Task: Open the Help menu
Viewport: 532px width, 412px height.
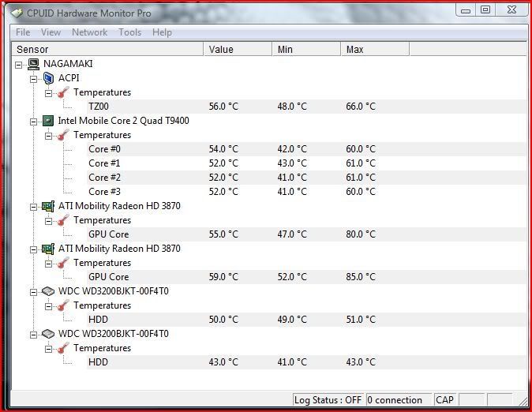Action: (162, 32)
